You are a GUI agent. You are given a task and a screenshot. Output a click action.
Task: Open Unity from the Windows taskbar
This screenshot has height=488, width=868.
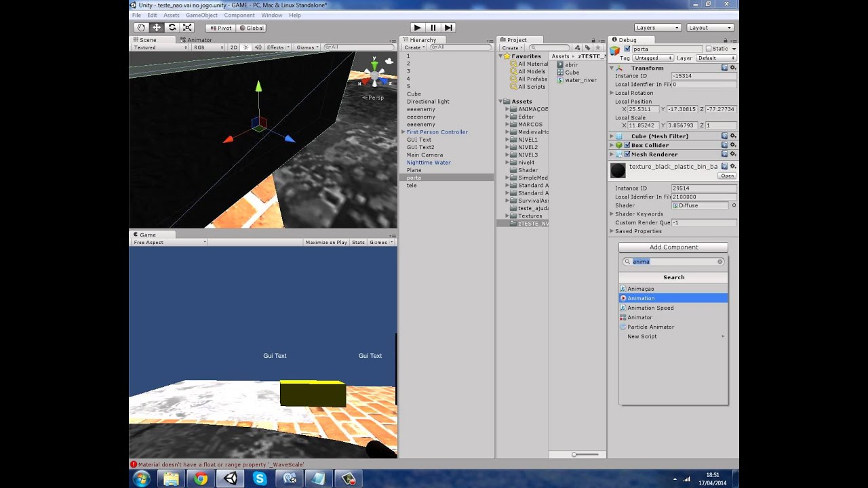231,479
